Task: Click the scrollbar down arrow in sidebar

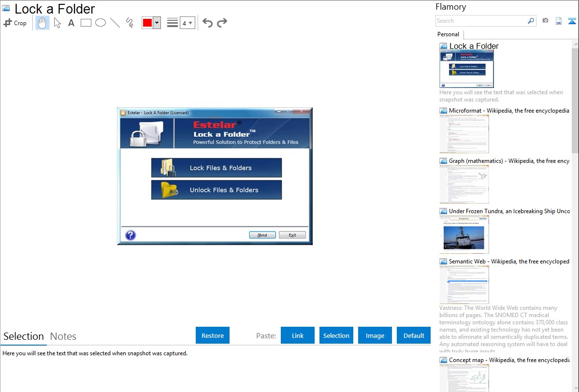Action: (x=575, y=388)
